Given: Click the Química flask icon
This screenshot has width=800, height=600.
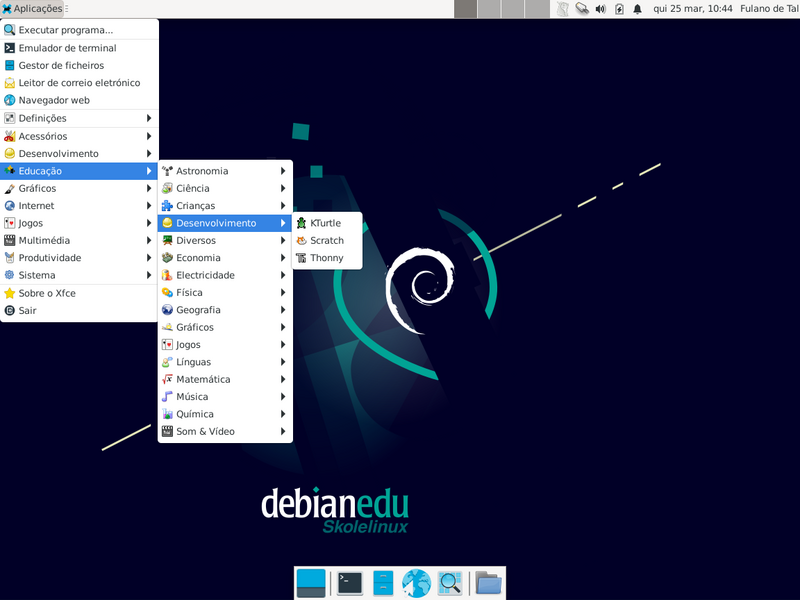Looking at the screenshot, I should pyautogui.click(x=167, y=414).
